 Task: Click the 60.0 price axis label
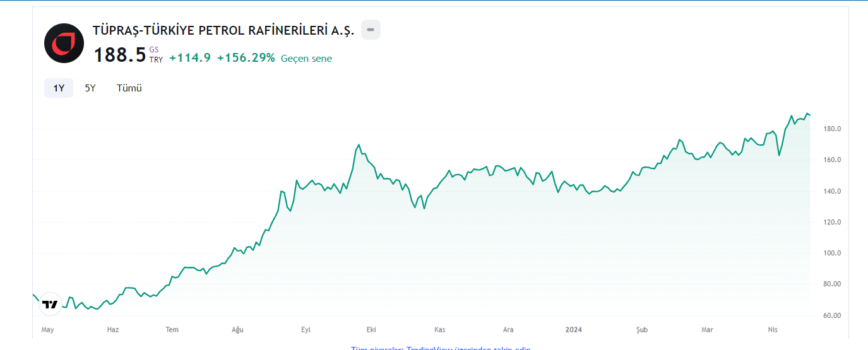pos(833,315)
